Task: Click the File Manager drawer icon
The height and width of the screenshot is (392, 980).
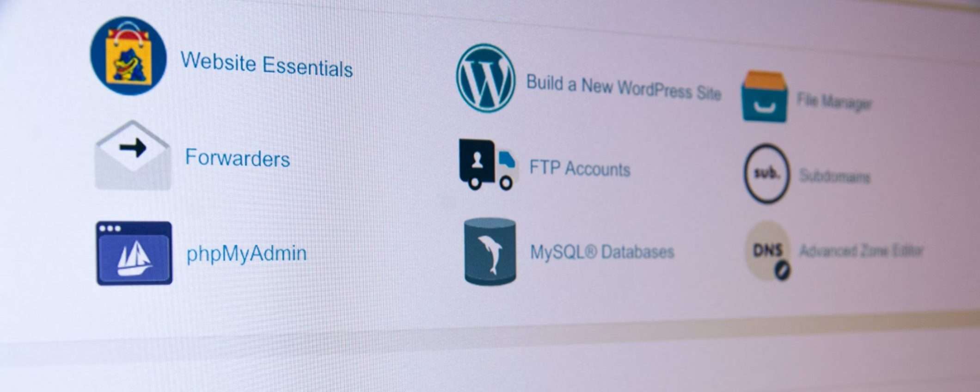Action: tap(764, 97)
